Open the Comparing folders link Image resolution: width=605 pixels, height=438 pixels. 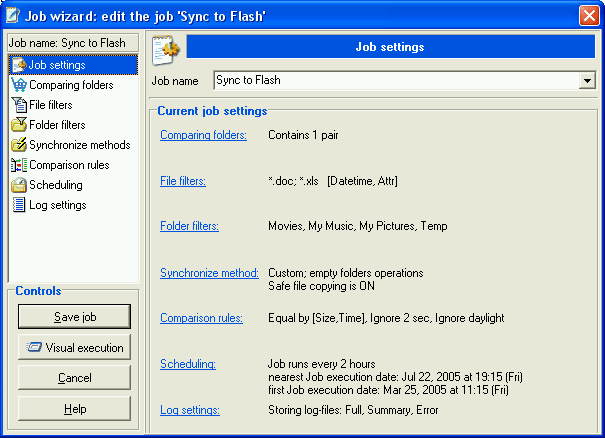point(203,135)
